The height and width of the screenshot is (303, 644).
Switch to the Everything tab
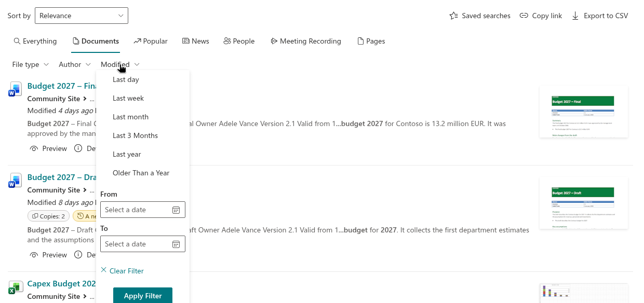(35, 41)
